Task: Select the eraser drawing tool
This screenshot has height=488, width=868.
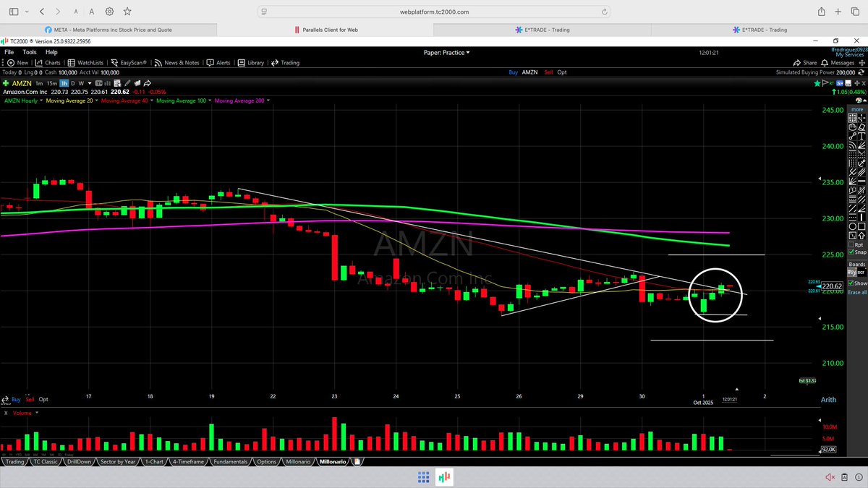Action: pos(861,127)
